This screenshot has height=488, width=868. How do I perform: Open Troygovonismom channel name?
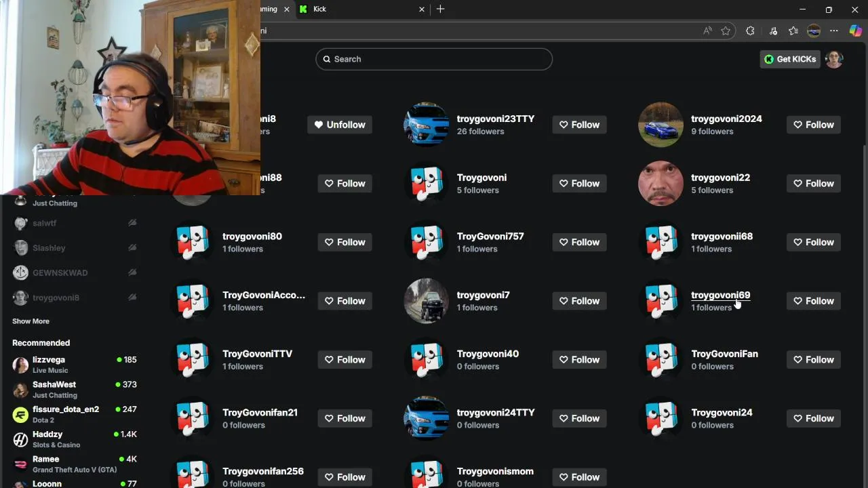pos(495,471)
